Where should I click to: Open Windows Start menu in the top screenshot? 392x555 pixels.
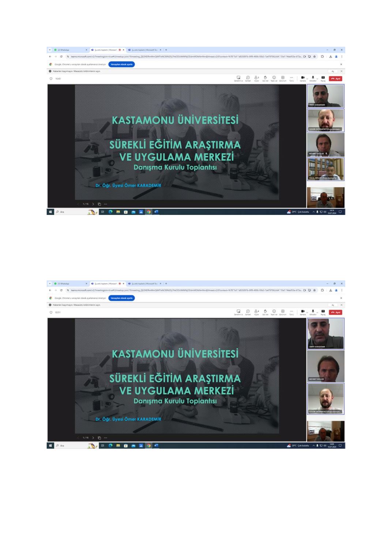[x=50, y=212]
